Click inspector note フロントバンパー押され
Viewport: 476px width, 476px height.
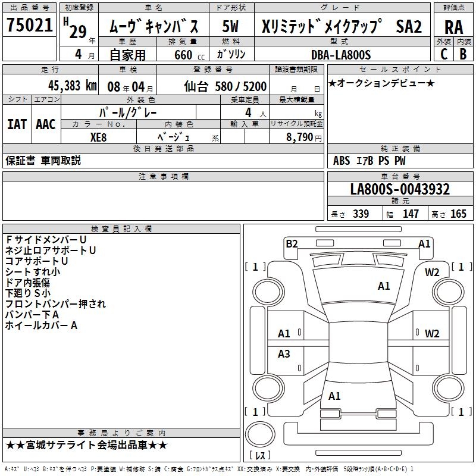tap(55, 303)
